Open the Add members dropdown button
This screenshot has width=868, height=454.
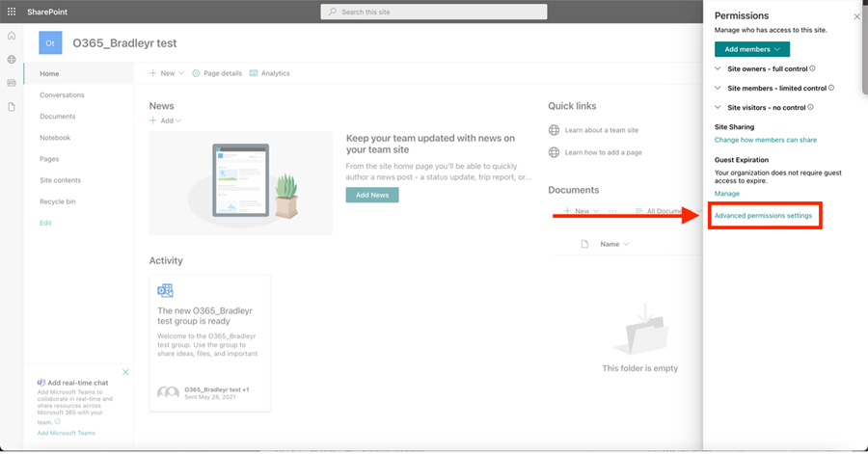(x=751, y=49)
